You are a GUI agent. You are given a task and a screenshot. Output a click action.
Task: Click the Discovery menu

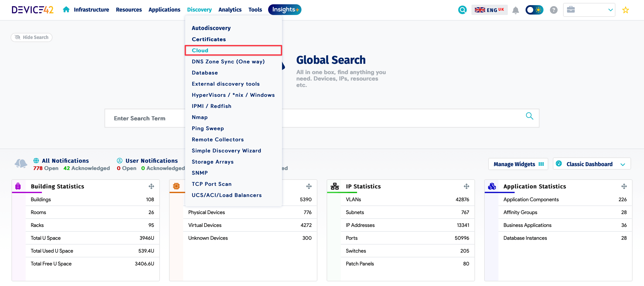click(199, 9)
